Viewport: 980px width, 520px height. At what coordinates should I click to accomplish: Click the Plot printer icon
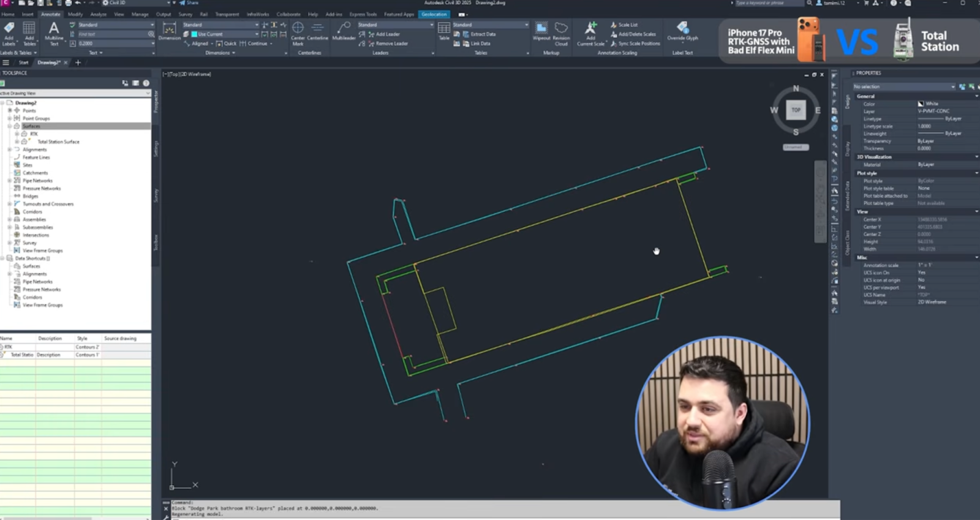[x=68, y=3]
